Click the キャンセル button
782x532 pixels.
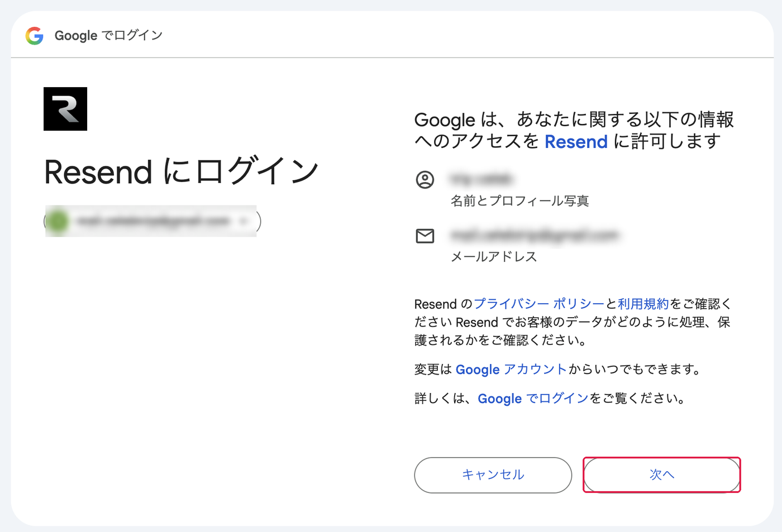(x=493, y=475)
